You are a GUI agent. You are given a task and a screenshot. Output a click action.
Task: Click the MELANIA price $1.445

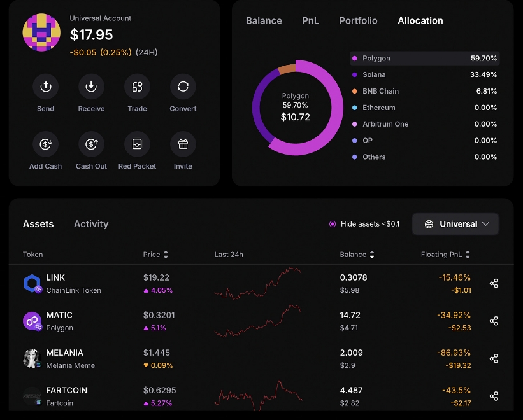pos(157,353)
